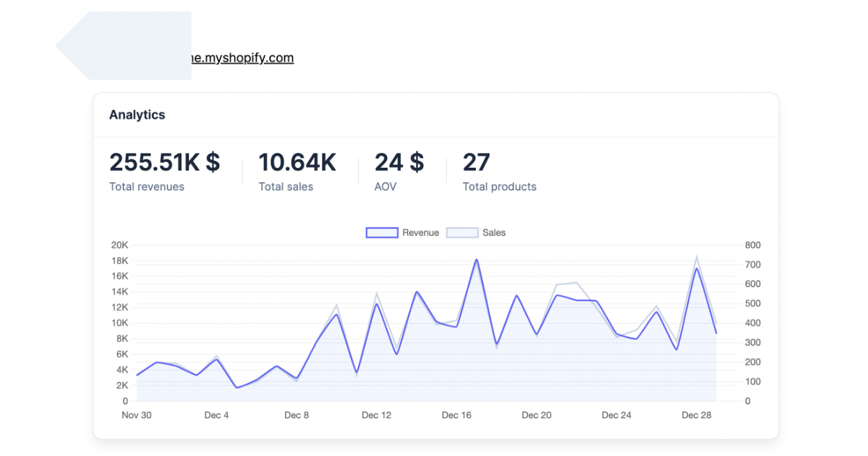Click the 20K left y-axis label
Image resolution: width=868 pixels, height=456 pixels.
tap(119, 245)
